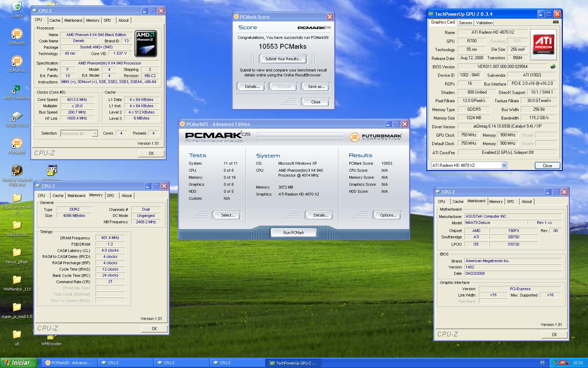Click the M4A79 Deluxe model field
The width and height of the screenshot is (588, 368).
pos(496,223)
